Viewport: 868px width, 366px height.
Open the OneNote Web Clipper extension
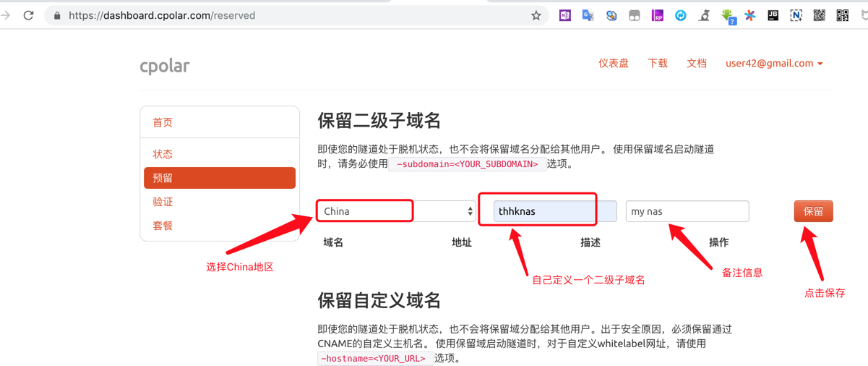click(565, 15)
